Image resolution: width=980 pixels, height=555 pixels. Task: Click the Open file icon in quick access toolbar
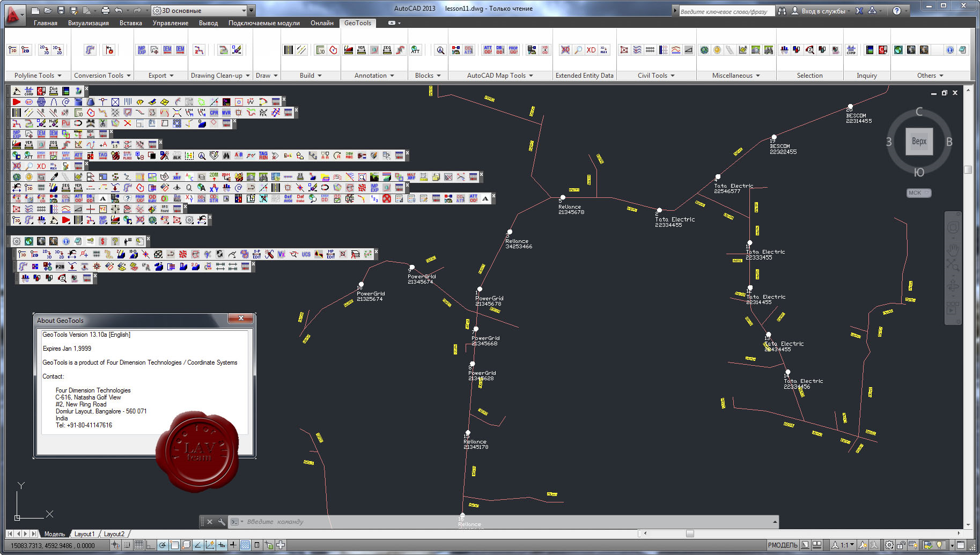point(48,10)
